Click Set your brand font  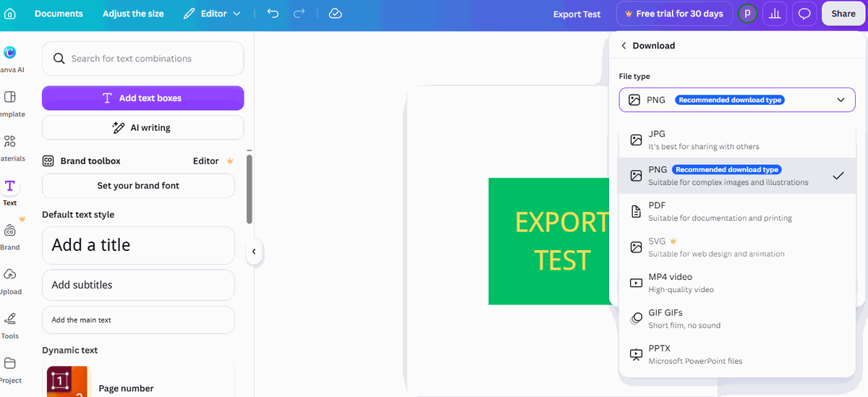pyautogui.click(x=138, y=186)
